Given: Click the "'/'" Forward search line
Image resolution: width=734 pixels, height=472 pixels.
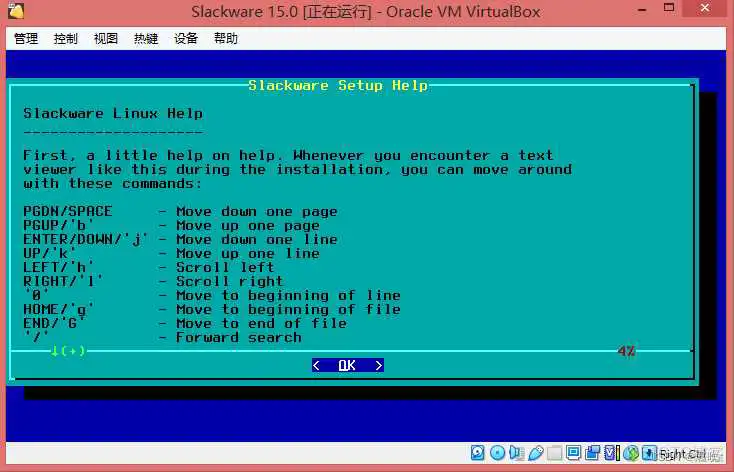Looking at the screenshot, I should (162, 338).
